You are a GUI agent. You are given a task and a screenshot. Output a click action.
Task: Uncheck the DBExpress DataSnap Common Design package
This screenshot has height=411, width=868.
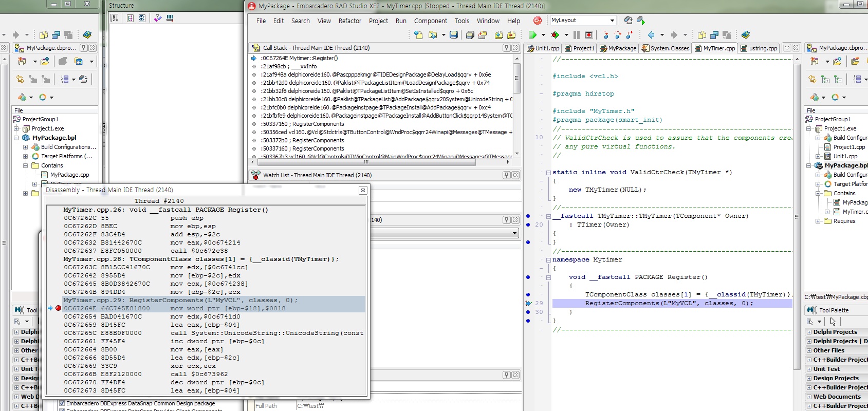tap(62, 403)
